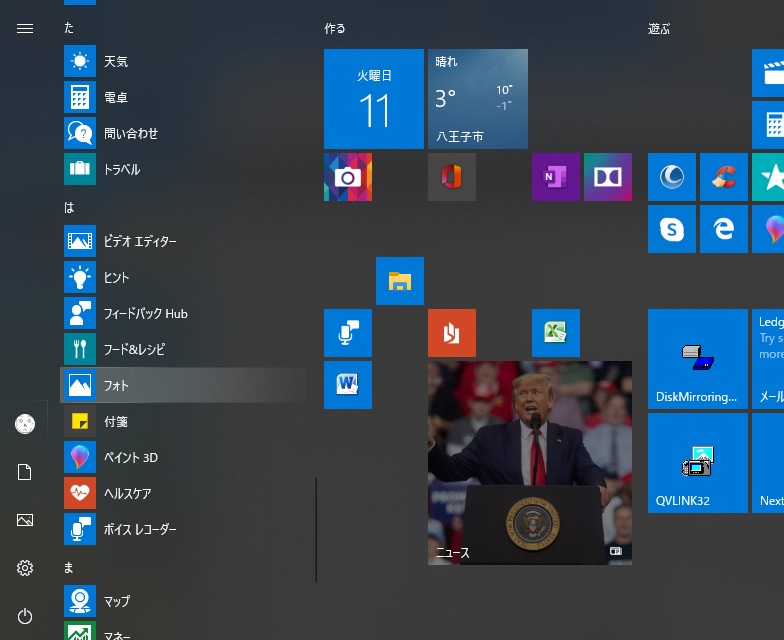Open the Skype tile

point(672,229)
